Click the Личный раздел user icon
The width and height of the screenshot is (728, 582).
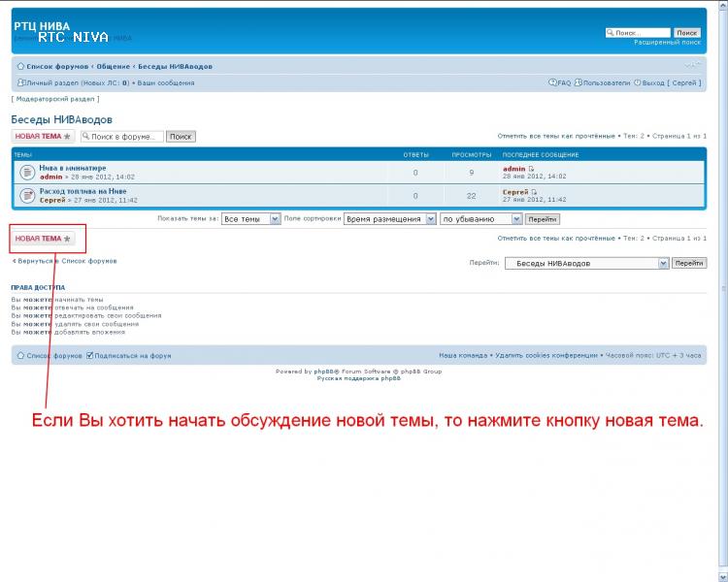click(x=20, y=82)
